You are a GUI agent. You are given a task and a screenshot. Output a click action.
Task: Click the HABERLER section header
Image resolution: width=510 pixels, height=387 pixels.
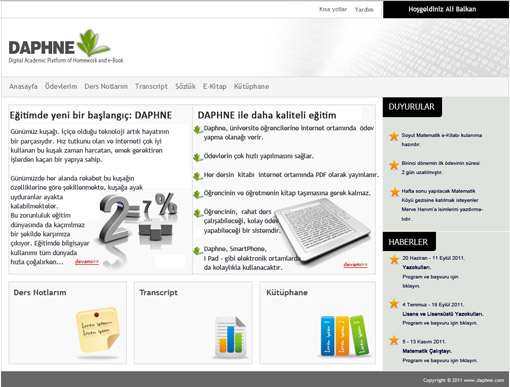pos(409,242)
